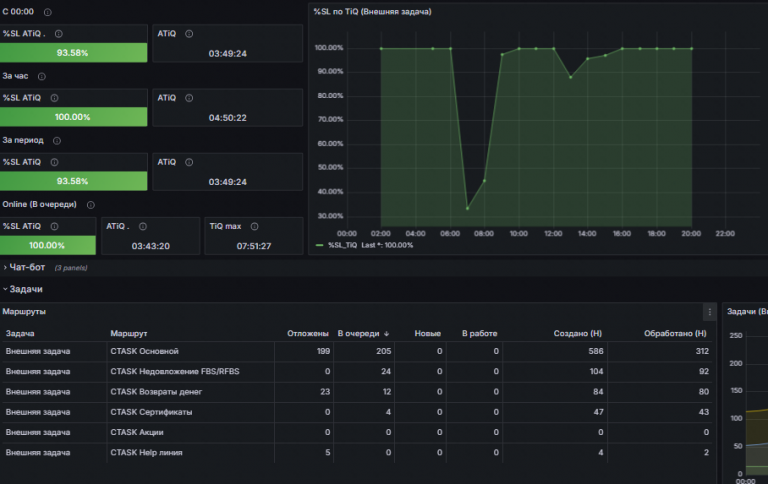Open '%SL по TiQ (Внешняя задача)' panel title
Image resolution: width=768 pixels, height=484 pixels.
pos(372,12)
